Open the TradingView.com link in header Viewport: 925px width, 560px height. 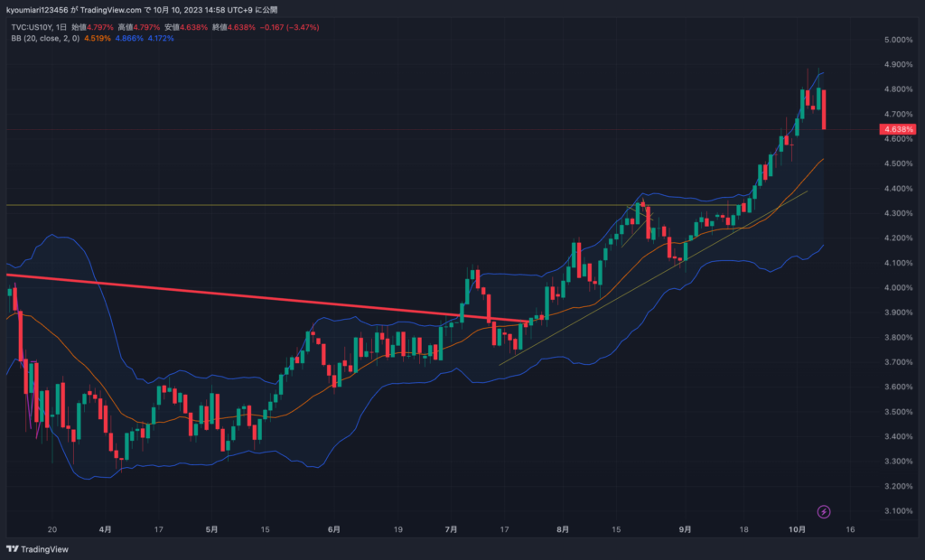point(111,10)
